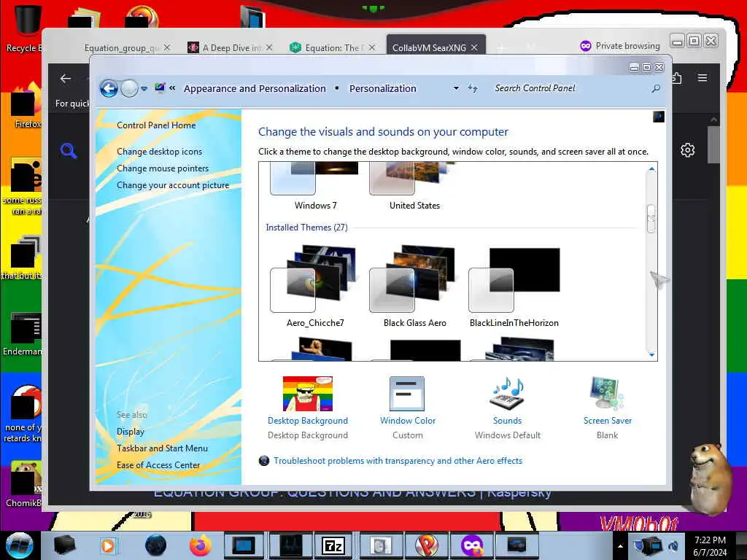The image size is (747, 560).
Task: Open Control Panel Home
Action: click(156, 125)
